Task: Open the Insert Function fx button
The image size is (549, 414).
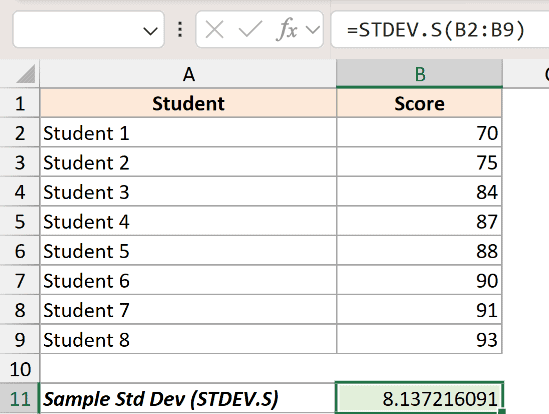Action: point(286,29)
